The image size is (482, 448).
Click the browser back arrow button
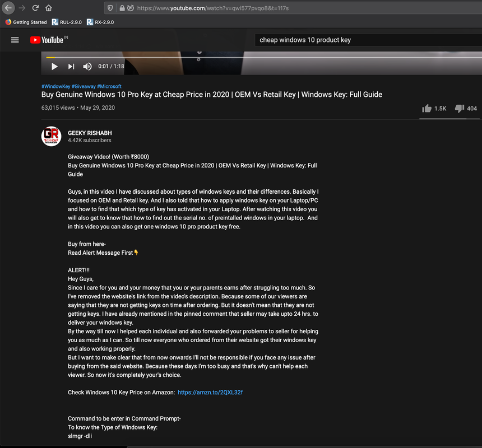pos(8,8)
